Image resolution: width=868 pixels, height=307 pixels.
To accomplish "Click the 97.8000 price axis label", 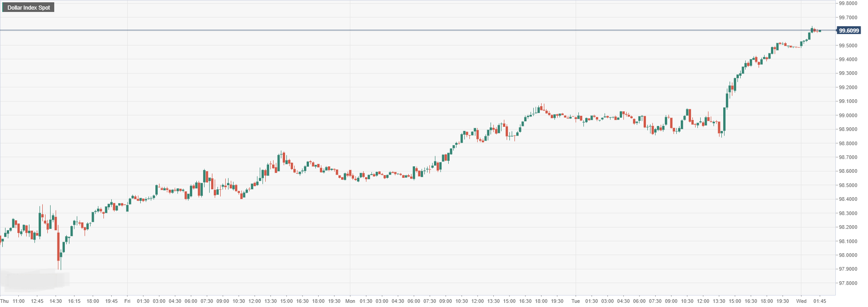I will tap(848, 283).
